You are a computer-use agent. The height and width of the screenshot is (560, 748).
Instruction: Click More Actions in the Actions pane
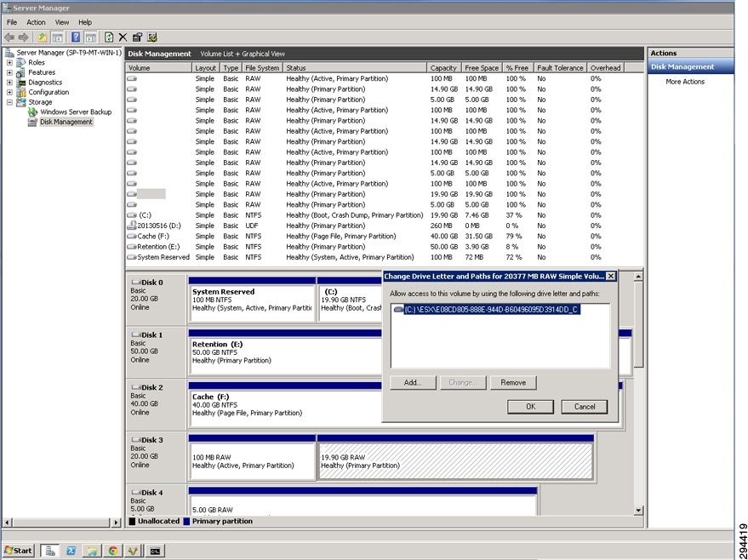[685, 82]
